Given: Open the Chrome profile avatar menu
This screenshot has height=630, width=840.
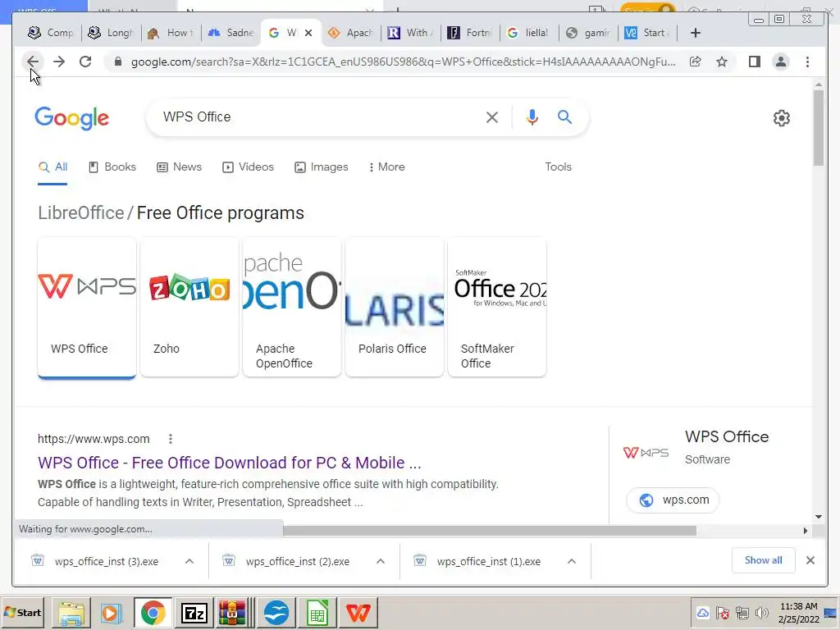Looking at the screenshot, I should [x=781, y=62].
